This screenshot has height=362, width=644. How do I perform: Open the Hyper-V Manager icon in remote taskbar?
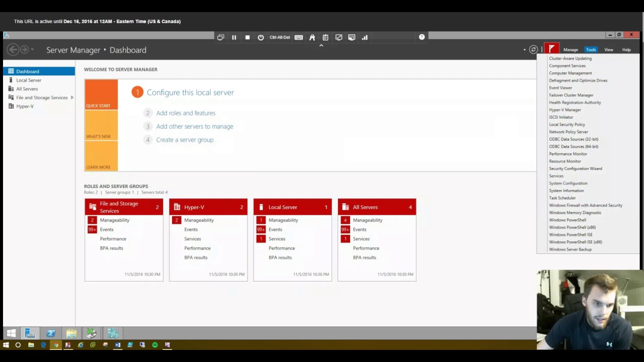(x=113, y=333)
